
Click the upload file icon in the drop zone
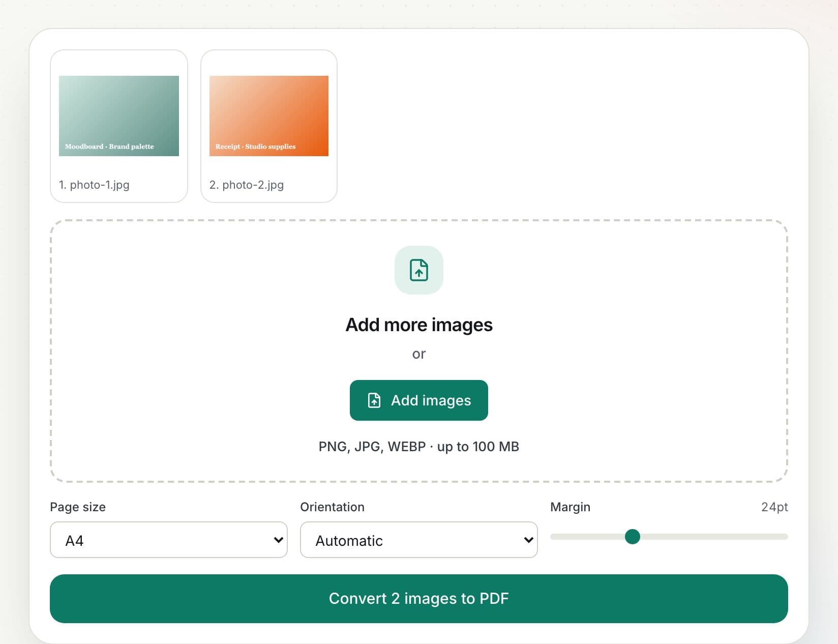[419, 270]
